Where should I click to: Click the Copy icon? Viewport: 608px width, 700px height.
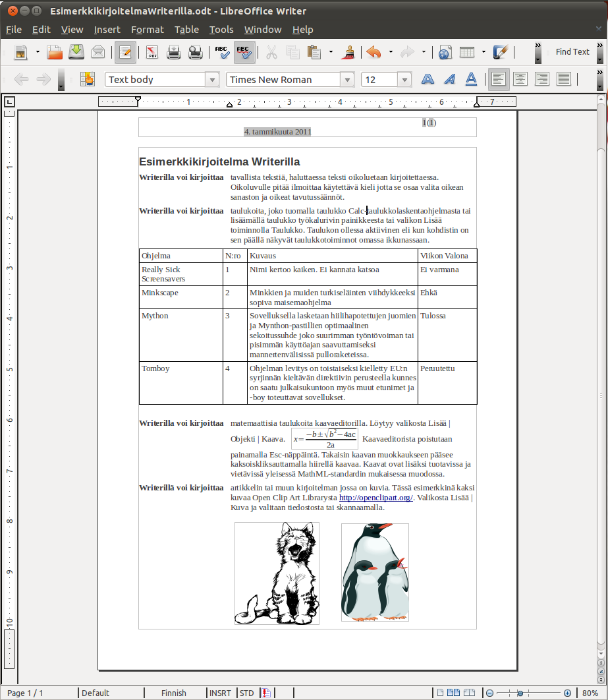tap(292, 52)
